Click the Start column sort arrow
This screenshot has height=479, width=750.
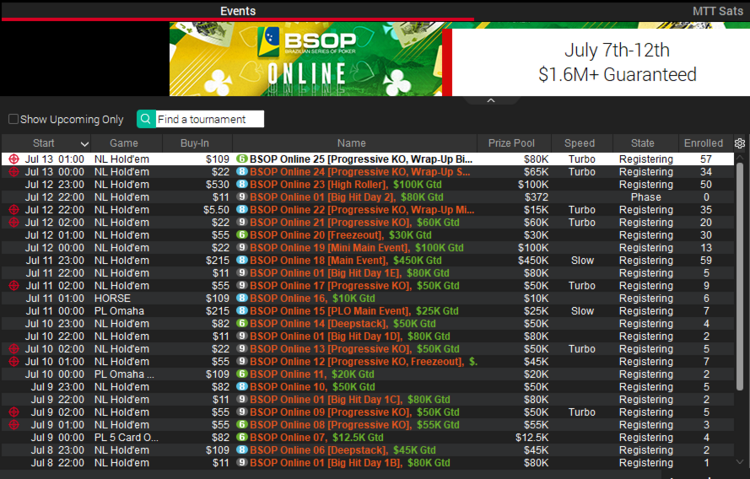point(85,144)
